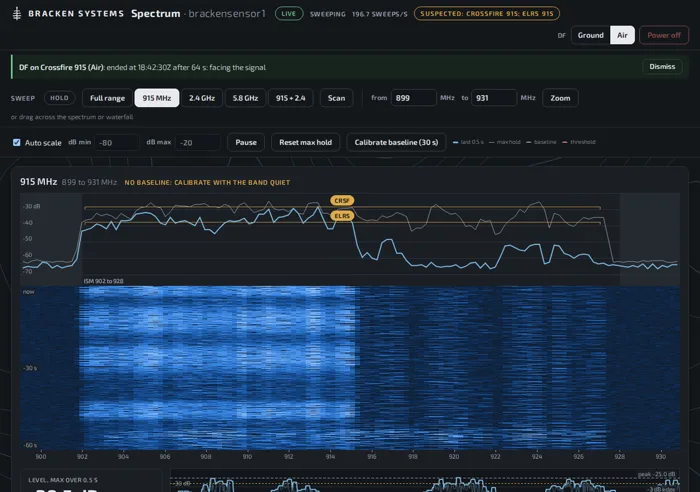Click the dB max field
Image resolution: width=700 pixels, height=492 pixels.
(198, 143)
